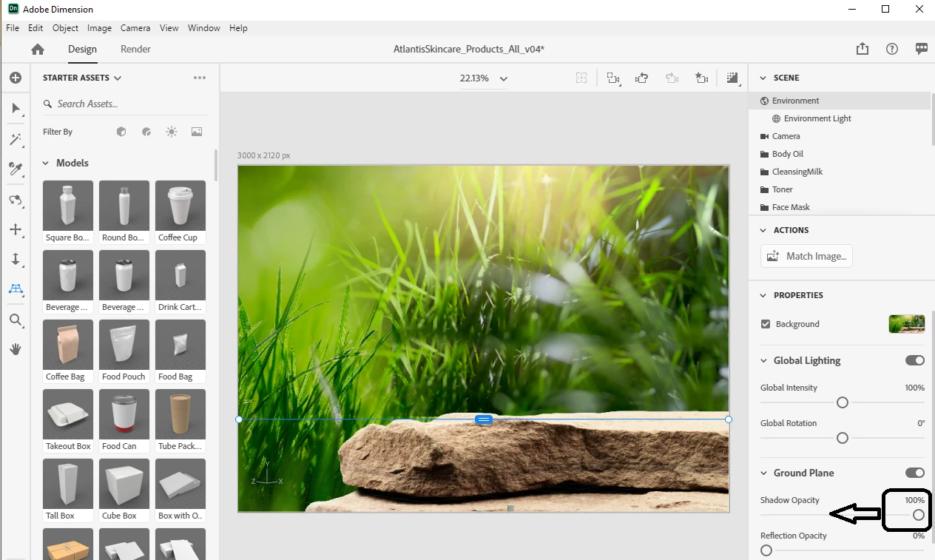
Task: Select the Zoom magnifier tool
Action: click(16, 320)
